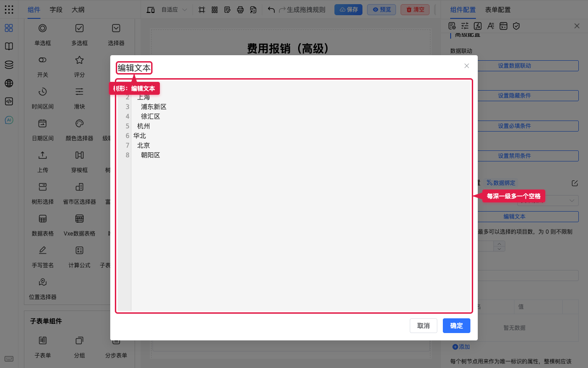Select the 穿梭框 transfer component
The height and width of the screenshot is (368, 588).
pyautogui.click(x=79, y=161)
